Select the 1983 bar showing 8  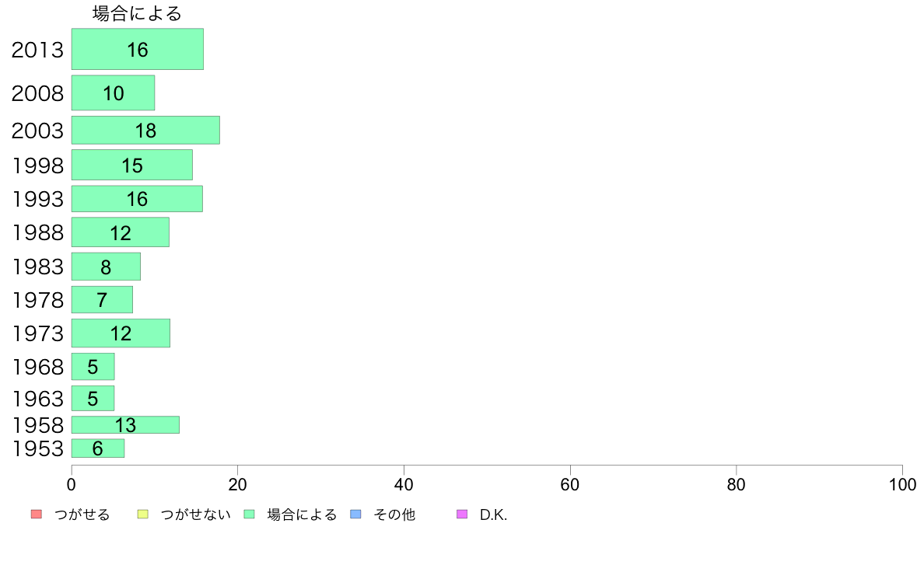click(106, 267)
